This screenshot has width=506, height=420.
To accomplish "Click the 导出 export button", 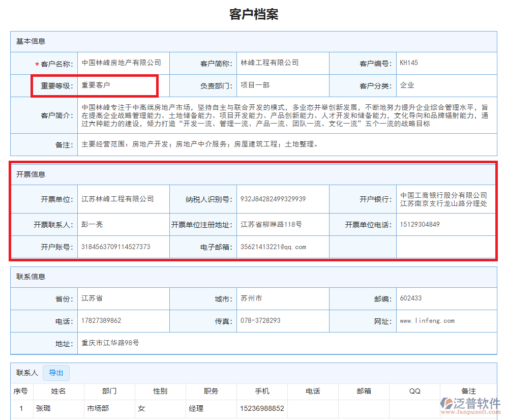I will pos(56,373).
